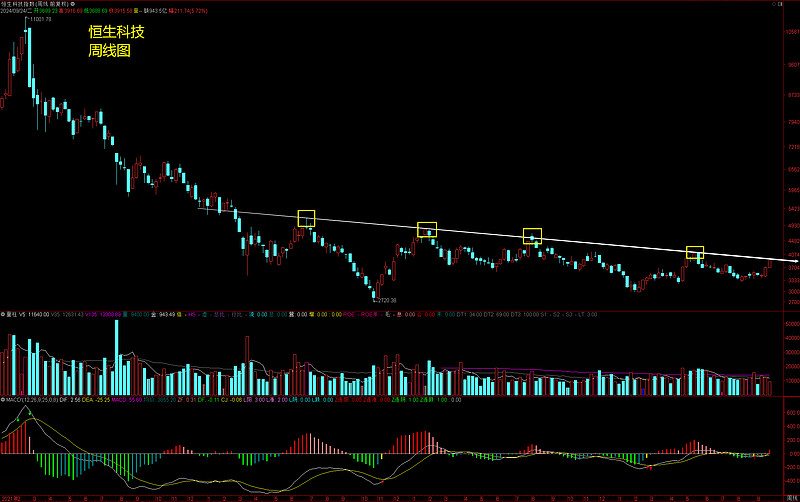
Task: Select the 周线 period button at bottom-right
Action: [792, 498]
